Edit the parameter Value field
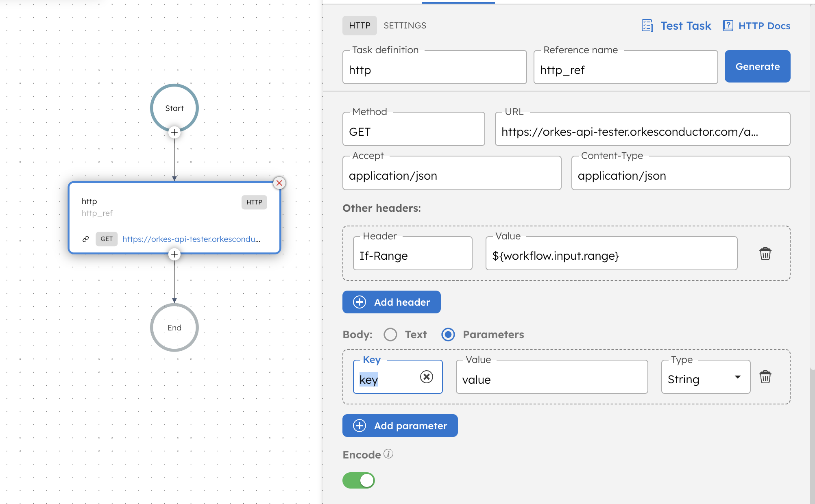 click(x=552, y=377)
